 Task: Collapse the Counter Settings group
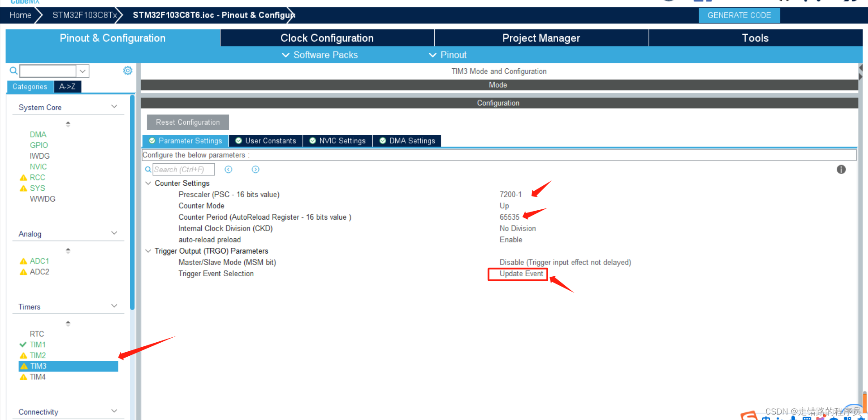point(148,183)
